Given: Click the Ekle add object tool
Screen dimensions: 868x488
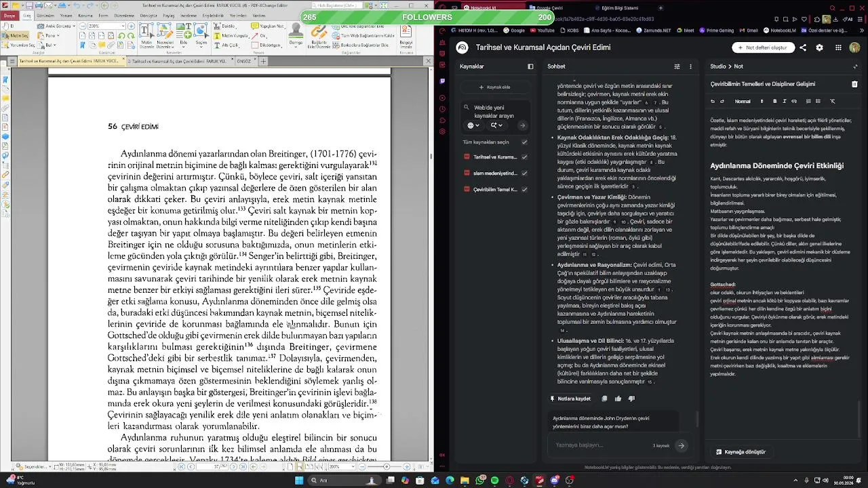Looking at the screenshot, I should coord(184,35).
